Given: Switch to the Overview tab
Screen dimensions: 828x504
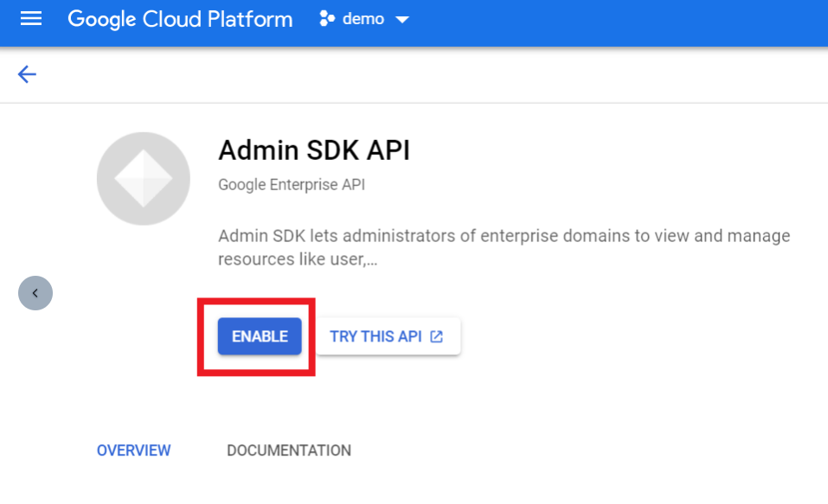Looking at the screenshot, I should point(133,450).
